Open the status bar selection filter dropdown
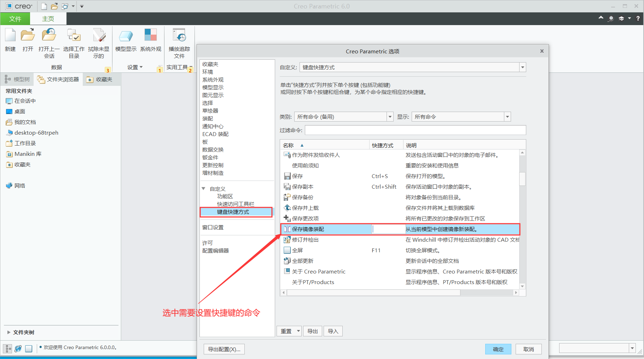644x359 pixels. (632, 348)
